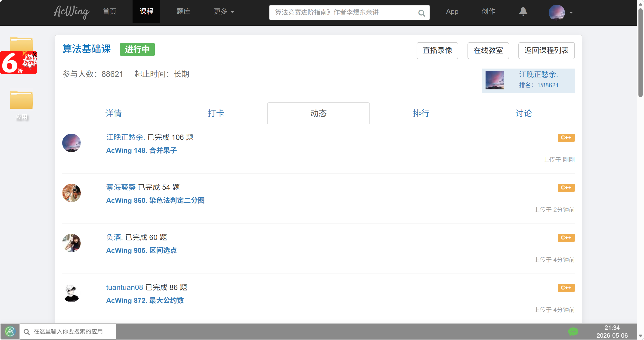Click the taskbar application search box
The image size is (644, 340).
point(68,331)
